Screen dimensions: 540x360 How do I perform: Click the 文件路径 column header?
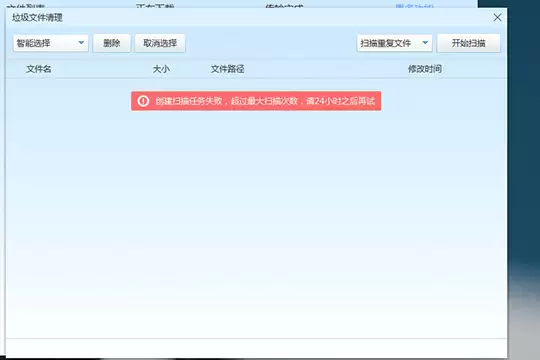click(227, 69)
